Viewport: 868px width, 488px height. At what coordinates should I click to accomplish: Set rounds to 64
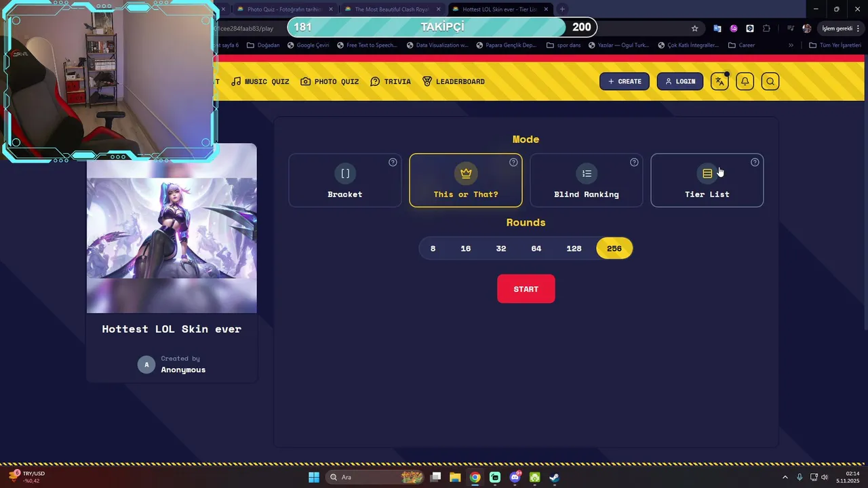(536, 249)
